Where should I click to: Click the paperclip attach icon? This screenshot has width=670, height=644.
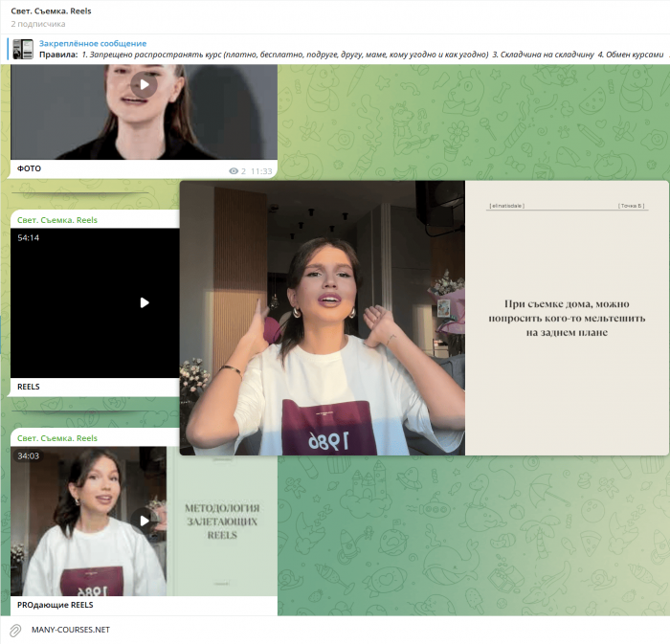15,630
